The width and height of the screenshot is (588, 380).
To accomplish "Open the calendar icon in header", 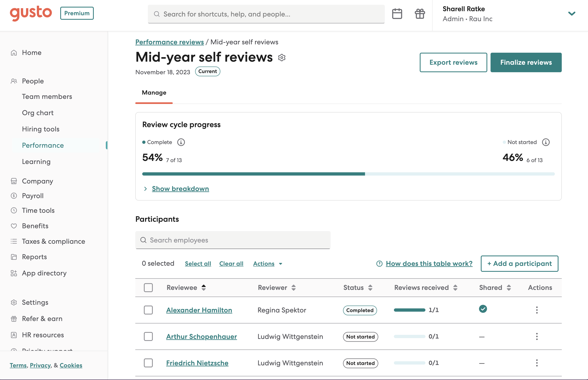I will click(x=397, y=14).
